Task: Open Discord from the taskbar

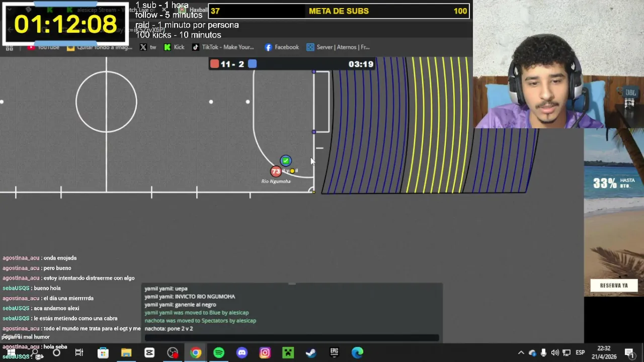Action: tap(242, 353)
